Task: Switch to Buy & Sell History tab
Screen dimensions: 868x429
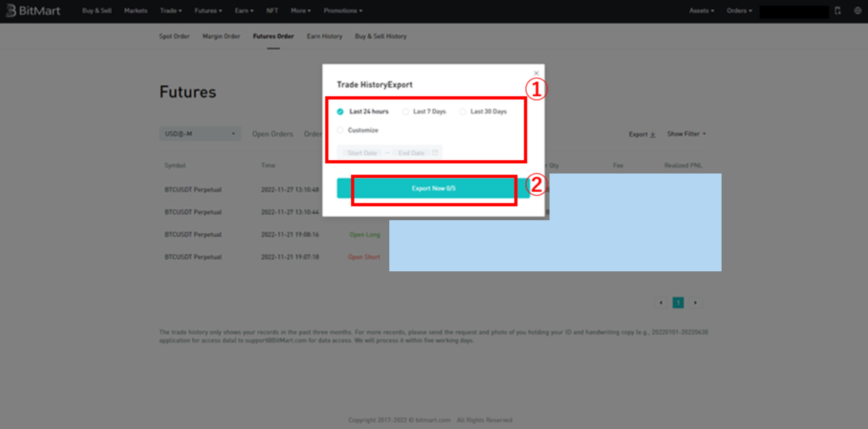Action: click(381, 36)
